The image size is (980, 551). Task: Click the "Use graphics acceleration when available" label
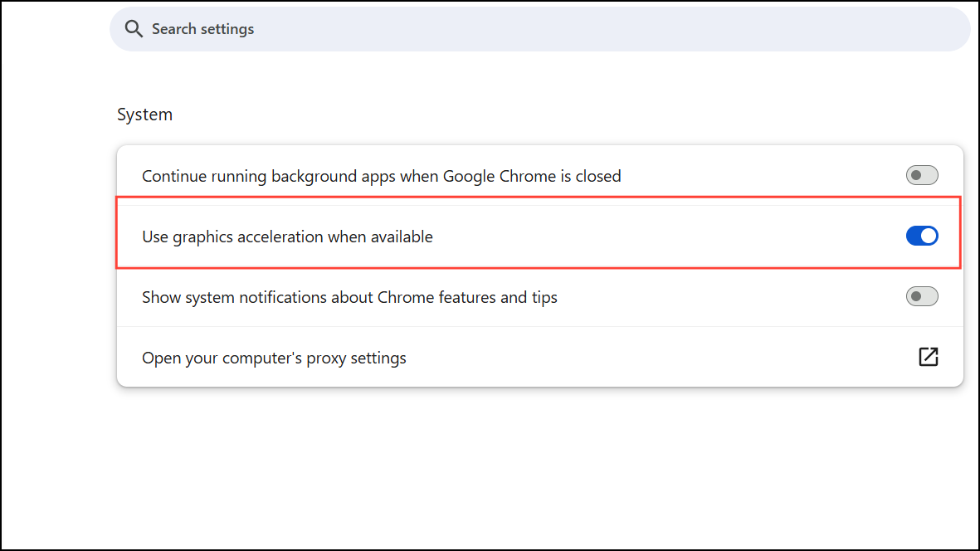click(287, 237)
